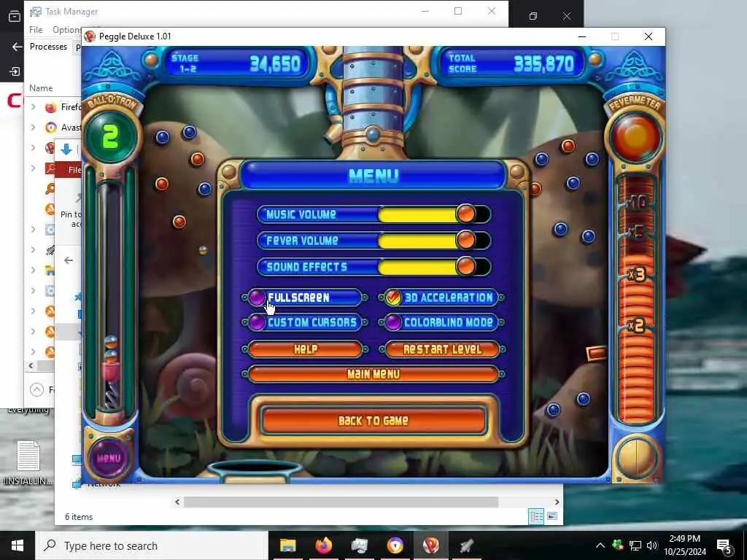
Task: Click horizontal scrollbar right arrow in Explorer
Action: 557,502
